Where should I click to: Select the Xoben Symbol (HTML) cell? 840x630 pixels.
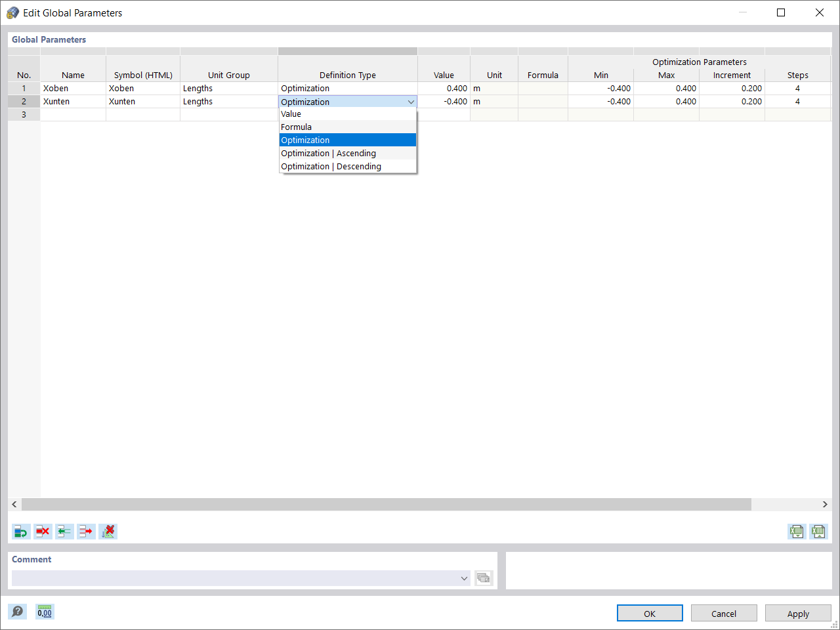(143, 89)
